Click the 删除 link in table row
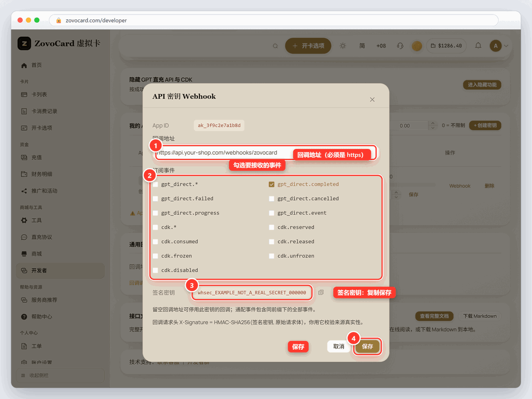The width and height of the screenshot is (532, 399). (489, 186)
